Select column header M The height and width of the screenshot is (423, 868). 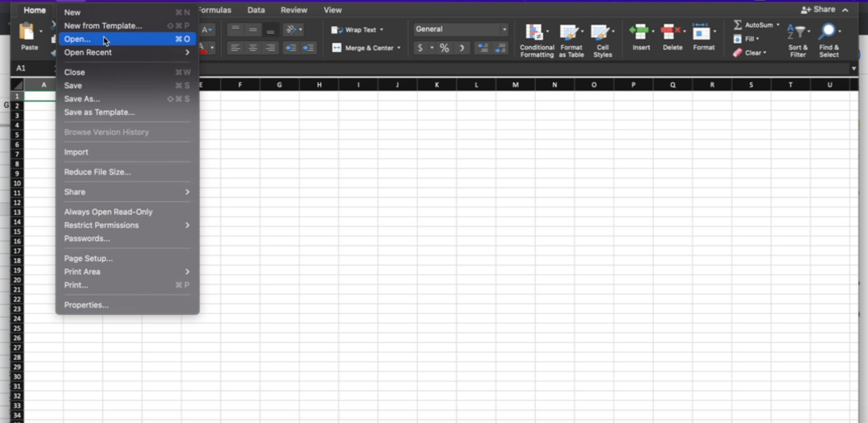515,85
